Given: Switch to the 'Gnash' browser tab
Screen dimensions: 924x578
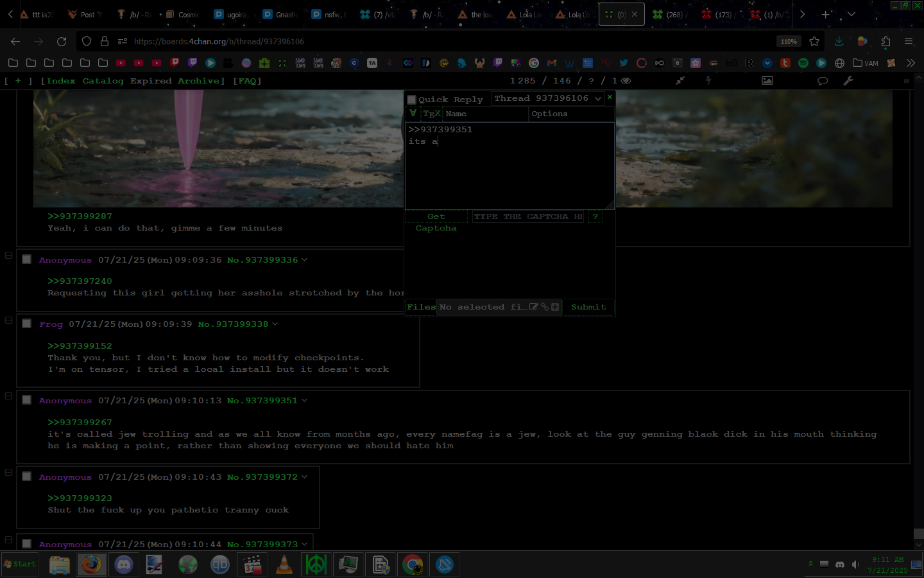Looking at the screenshot, I should tap(280, 14).
